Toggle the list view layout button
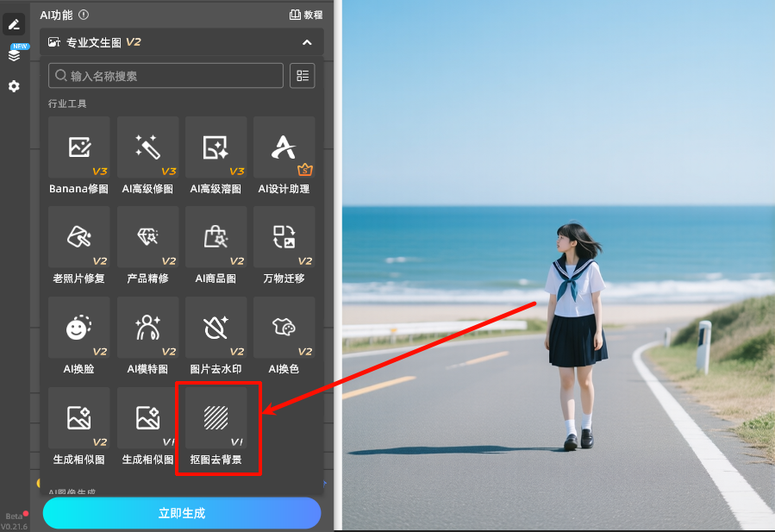 coord(303,76)
